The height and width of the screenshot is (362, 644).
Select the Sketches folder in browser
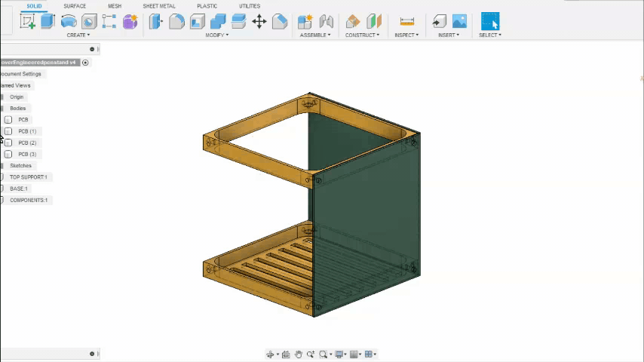20,166
